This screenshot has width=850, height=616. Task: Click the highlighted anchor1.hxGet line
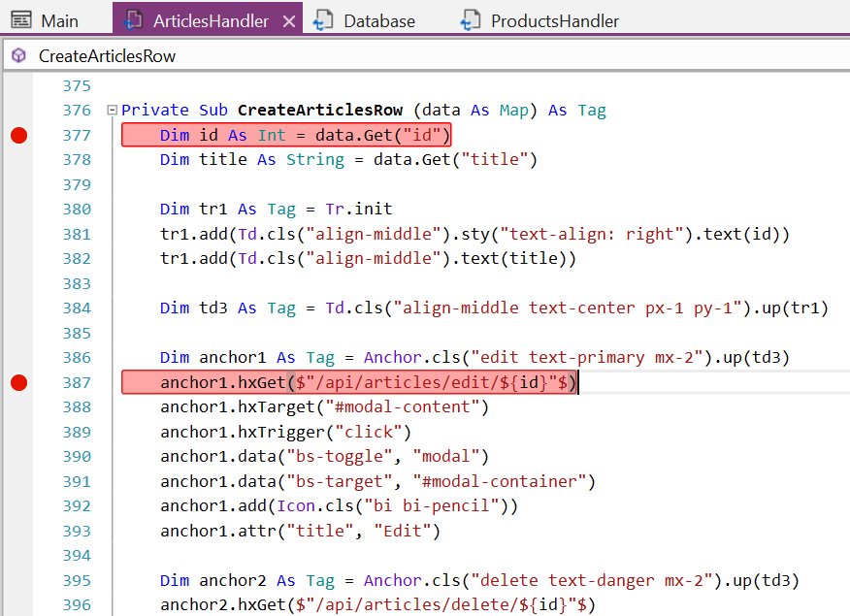coord(349,382)
